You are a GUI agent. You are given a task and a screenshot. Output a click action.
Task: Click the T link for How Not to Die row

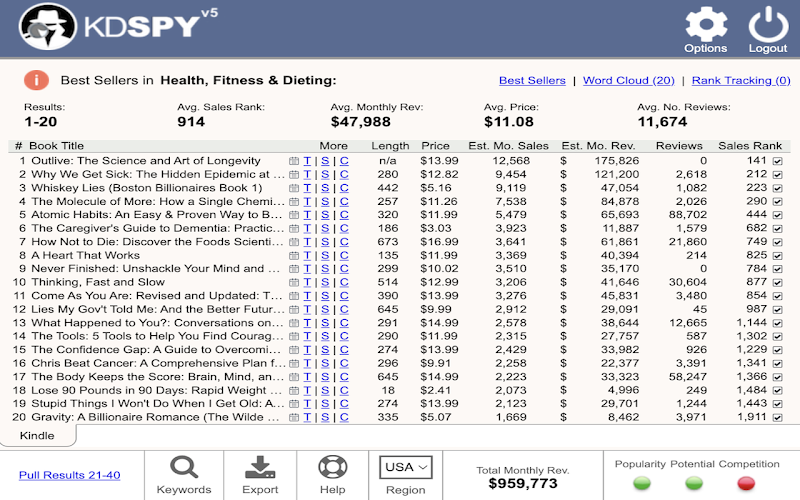click(x=307, y=242)
